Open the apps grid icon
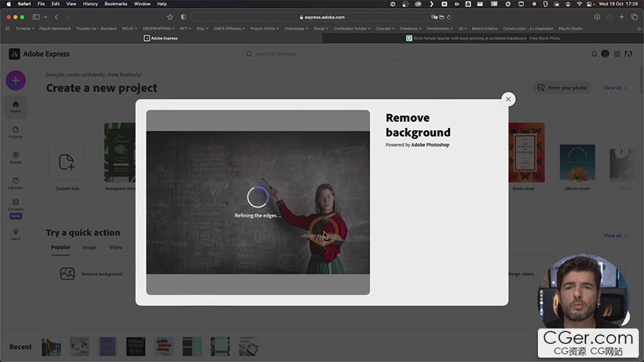The height and width of the screenshot is (362, 644). [x=617, y=54]
